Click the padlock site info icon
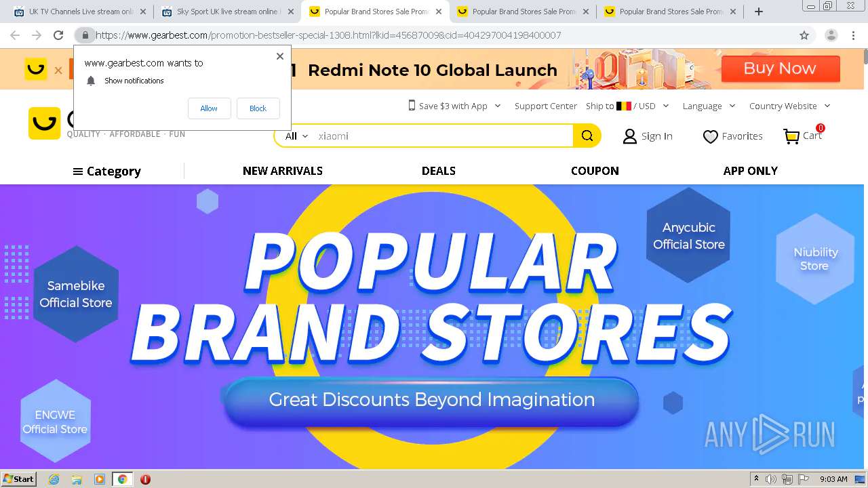This screenshot has width=868, height=488. tap(85, 35)
